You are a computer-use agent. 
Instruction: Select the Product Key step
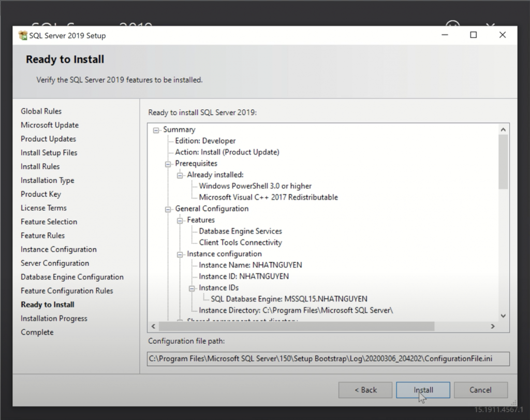tap(41, 194)
